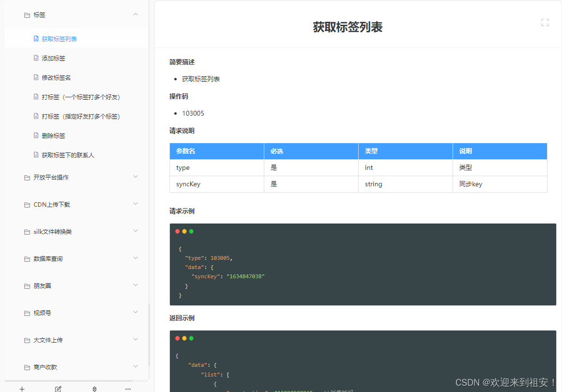This screenshot has width=562, height=392.
Task: Open the 删除标签 document
Action: tap(53, 136)
